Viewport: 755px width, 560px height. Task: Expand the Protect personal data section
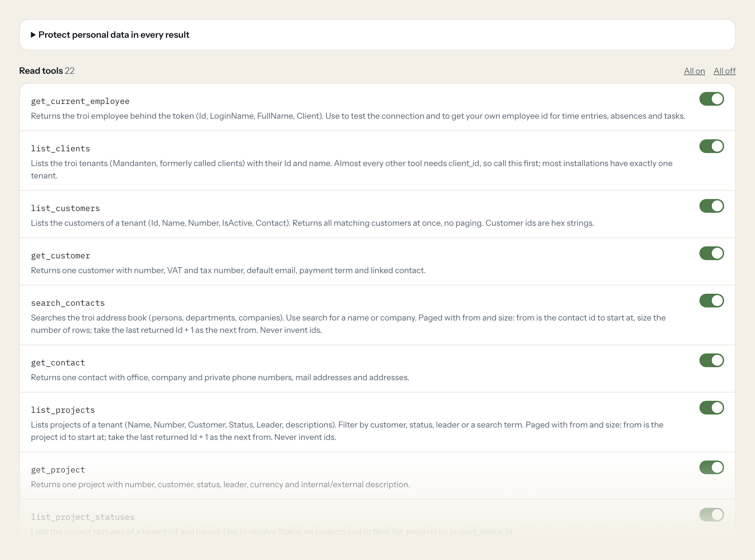(110, 35)
